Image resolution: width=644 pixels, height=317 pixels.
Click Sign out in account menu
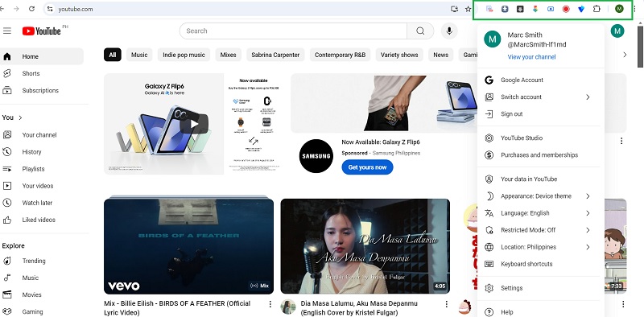(540, 114)
